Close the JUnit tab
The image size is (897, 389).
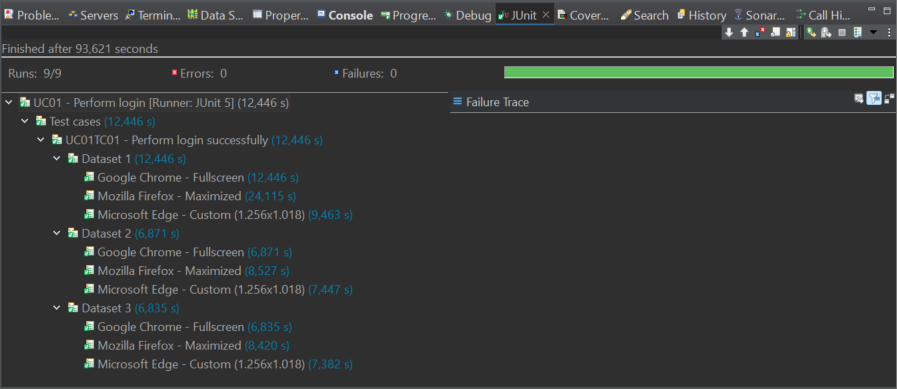pyautogui.click(x=546, y=15)
